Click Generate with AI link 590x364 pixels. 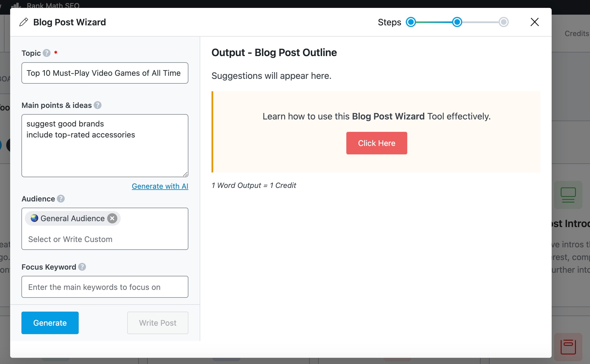click(x=160, y=186)
